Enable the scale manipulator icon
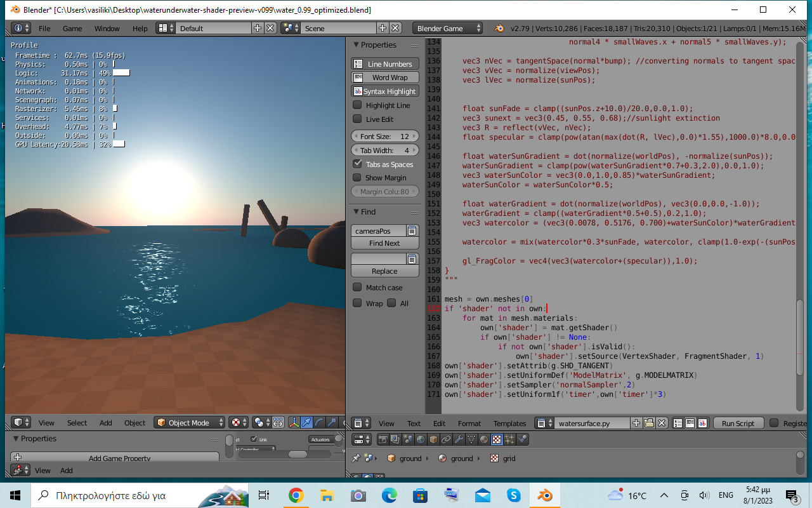The height and width of the screenshot is (508, 812). click(x=332, y=422)
